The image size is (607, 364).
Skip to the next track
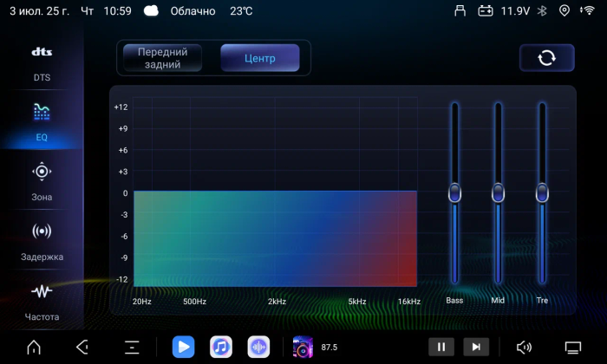click(476, 347)
